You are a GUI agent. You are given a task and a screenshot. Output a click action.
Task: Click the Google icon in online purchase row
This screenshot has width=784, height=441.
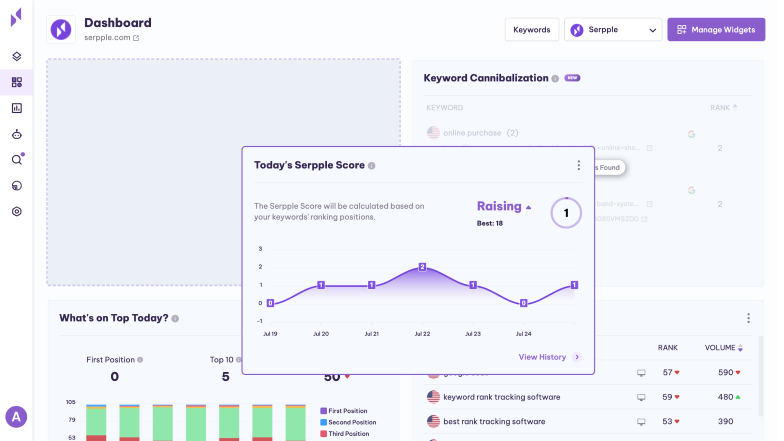(x=691, y=134)
